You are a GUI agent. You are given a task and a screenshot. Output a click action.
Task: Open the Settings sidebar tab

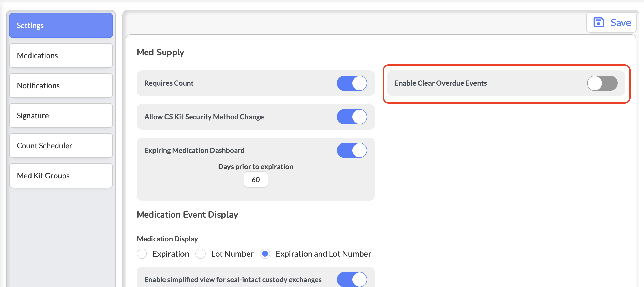click(x=61, y=25)
